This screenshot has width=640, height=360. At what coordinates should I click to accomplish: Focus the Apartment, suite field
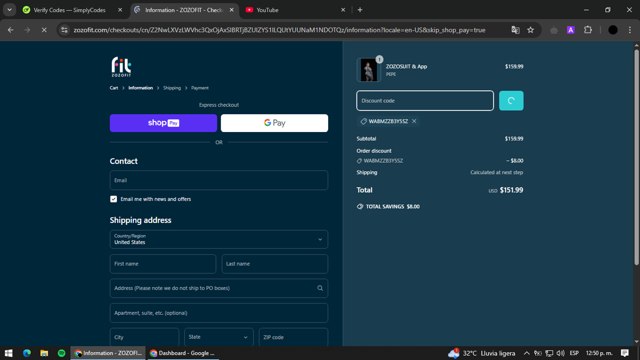[219, 313]
